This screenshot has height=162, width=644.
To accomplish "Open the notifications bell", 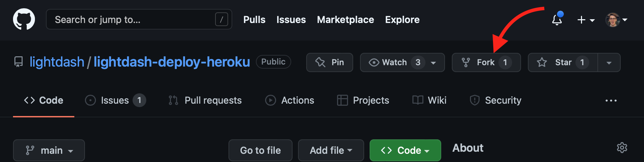I will point(557,20).
